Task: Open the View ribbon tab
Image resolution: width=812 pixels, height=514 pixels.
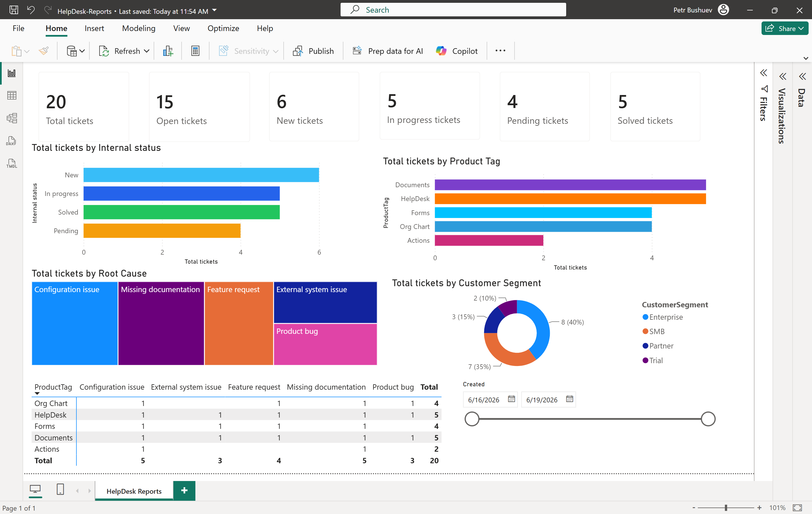Action: [181, 28]
